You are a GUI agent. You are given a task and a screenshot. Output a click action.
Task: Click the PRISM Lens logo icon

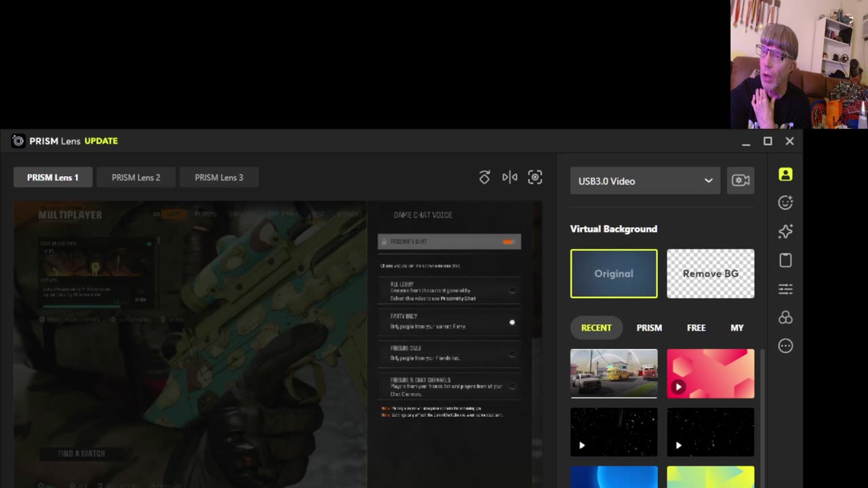point(18,141)
